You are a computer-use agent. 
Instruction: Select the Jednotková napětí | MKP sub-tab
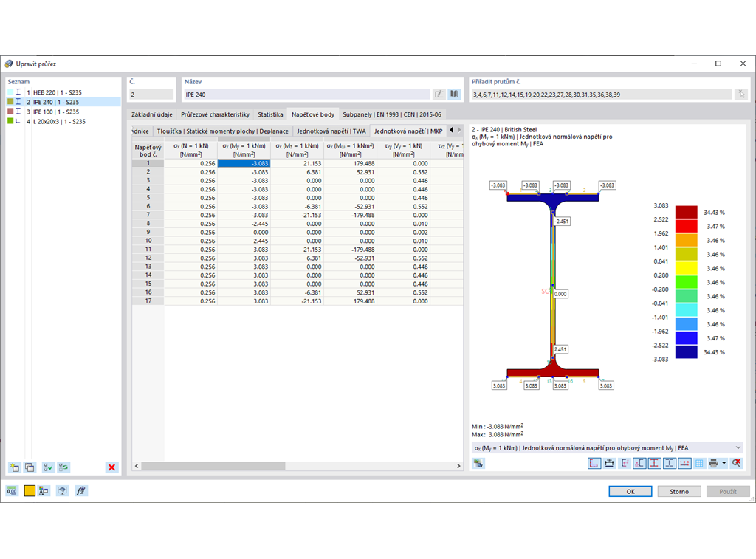(x=408, y=131)
